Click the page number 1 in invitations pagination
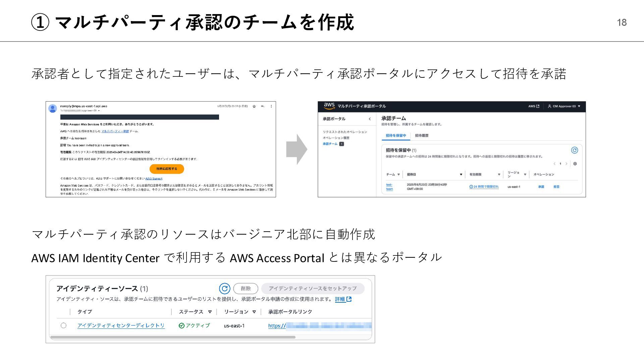 [560, 164]
